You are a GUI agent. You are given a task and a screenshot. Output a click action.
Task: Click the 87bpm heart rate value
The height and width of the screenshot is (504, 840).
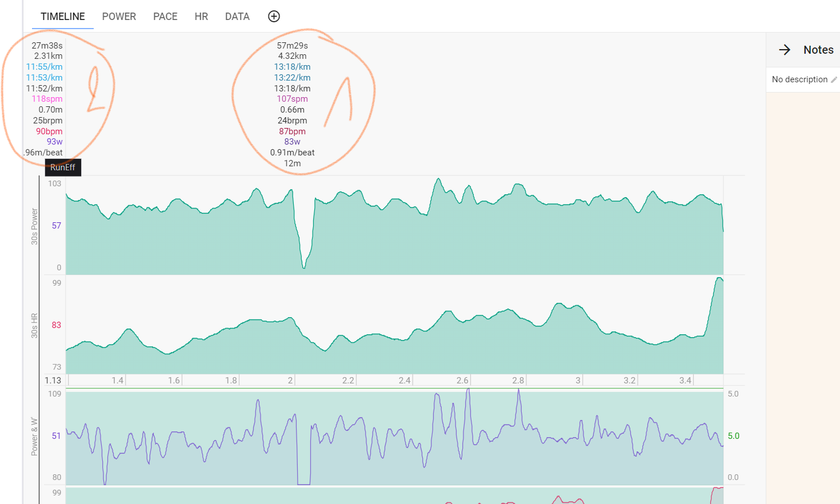coord(292,131)
